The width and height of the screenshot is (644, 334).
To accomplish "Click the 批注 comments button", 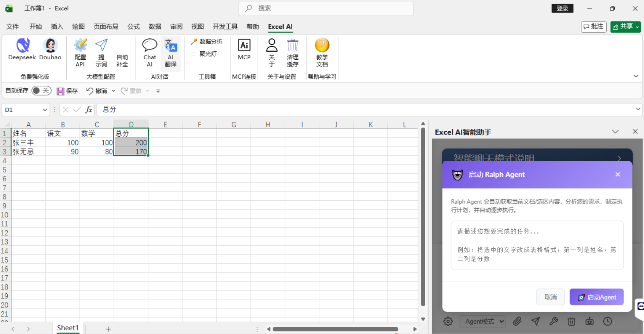I will pyautogui.click(x=593, y=27).
